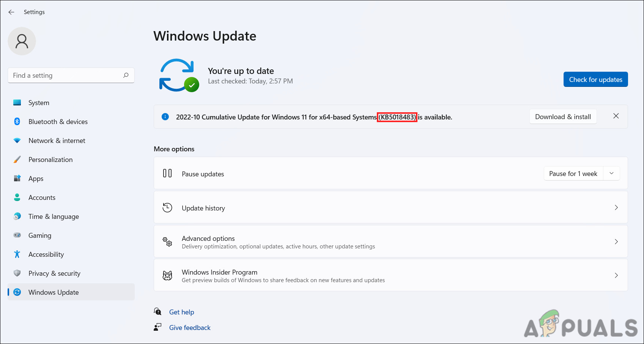This screenshot has height=344, width=644.
Task: Click the Gaming controller icon
Action: point(17,235)
